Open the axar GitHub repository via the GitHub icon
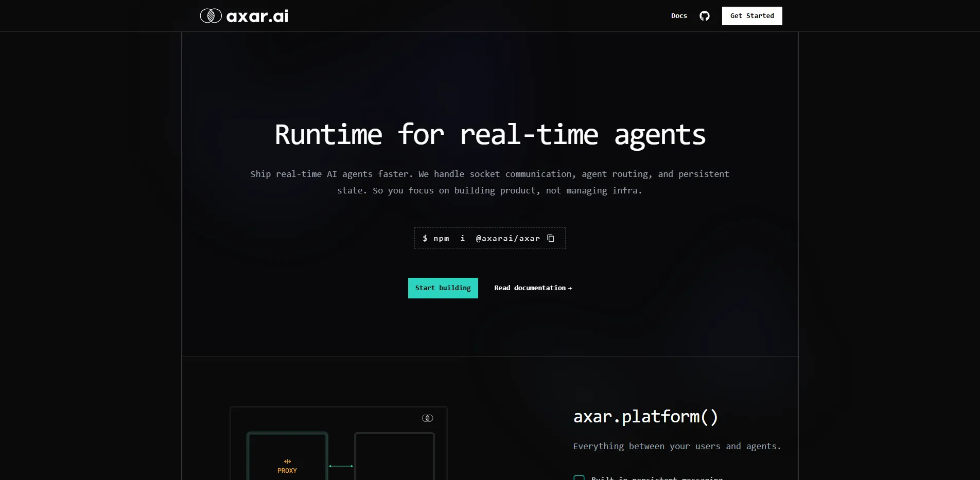 (x=704, y=15)
